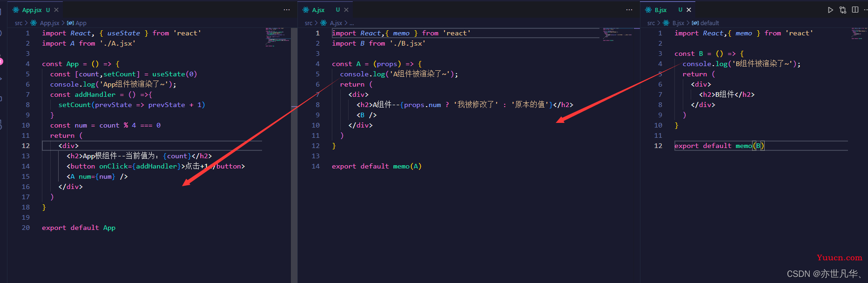Open the App.jsx file breadcrumb

pyautogui.click(x=49, y=23)
